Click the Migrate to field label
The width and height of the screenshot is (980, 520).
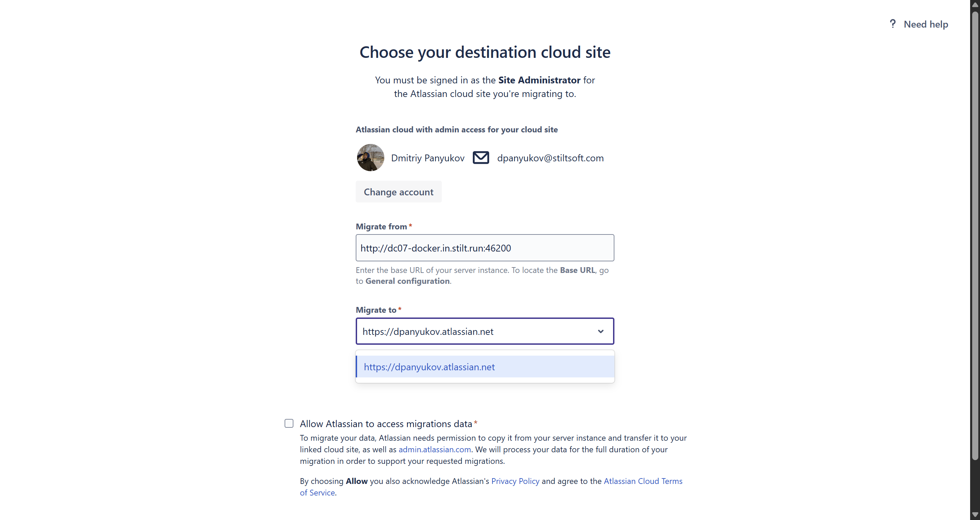pos(376,310)
